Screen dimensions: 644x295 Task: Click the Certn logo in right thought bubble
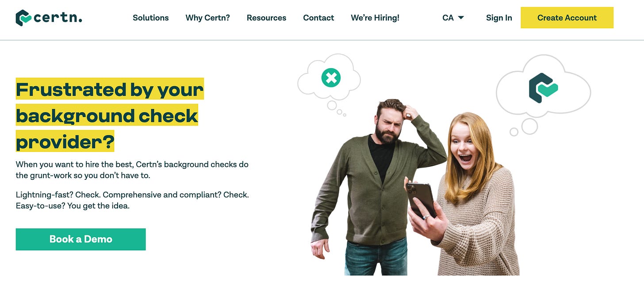click(x=543, y=88)
